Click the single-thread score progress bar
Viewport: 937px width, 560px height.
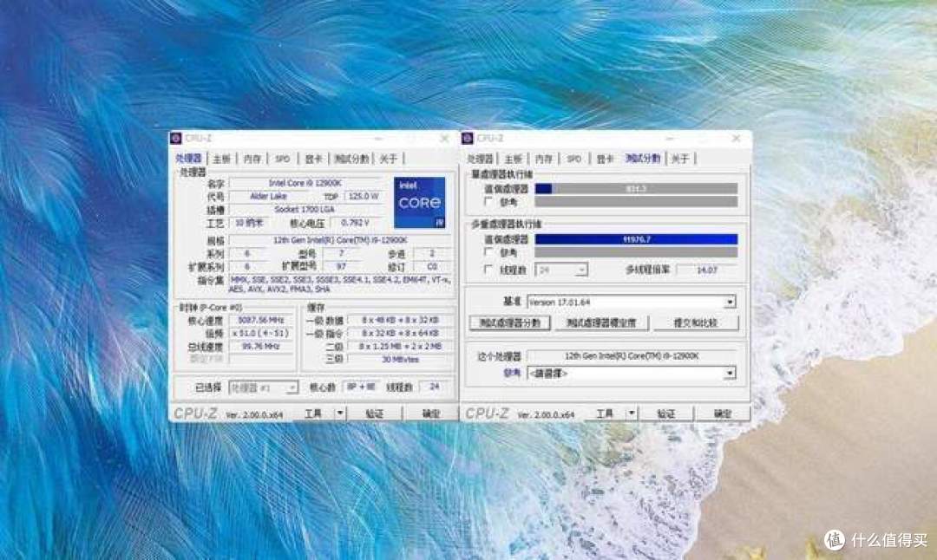636,189
